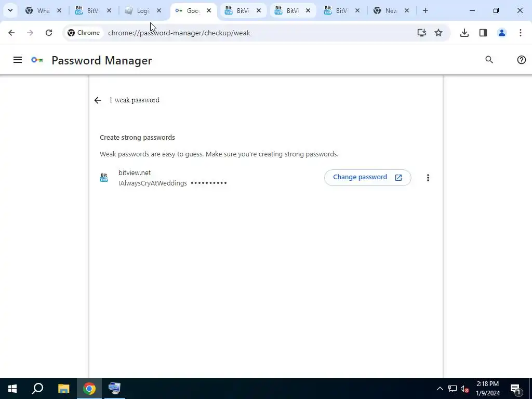Toggle the Chrome side panel
Image resolution: width=532 pixels, height=399 pixels.
(483, 33)
